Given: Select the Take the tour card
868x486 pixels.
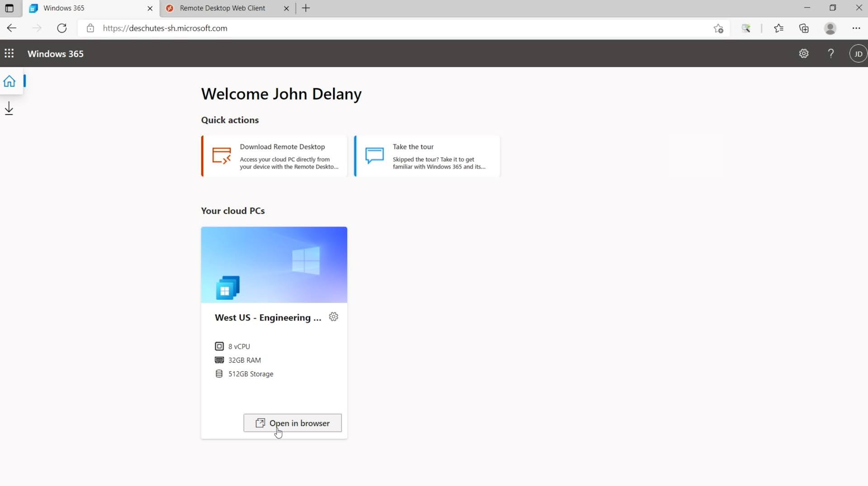Looking at the screenshot, I should click(x=427, y=156).
